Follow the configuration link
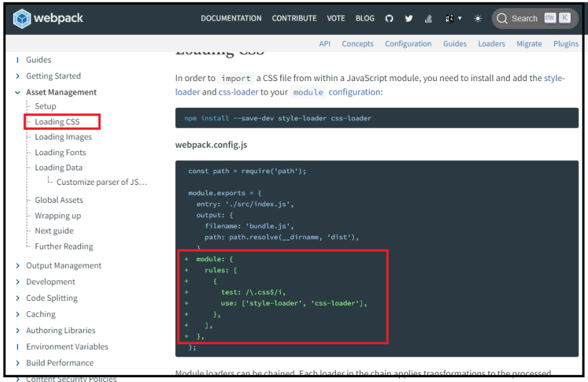 pos(354,92)
